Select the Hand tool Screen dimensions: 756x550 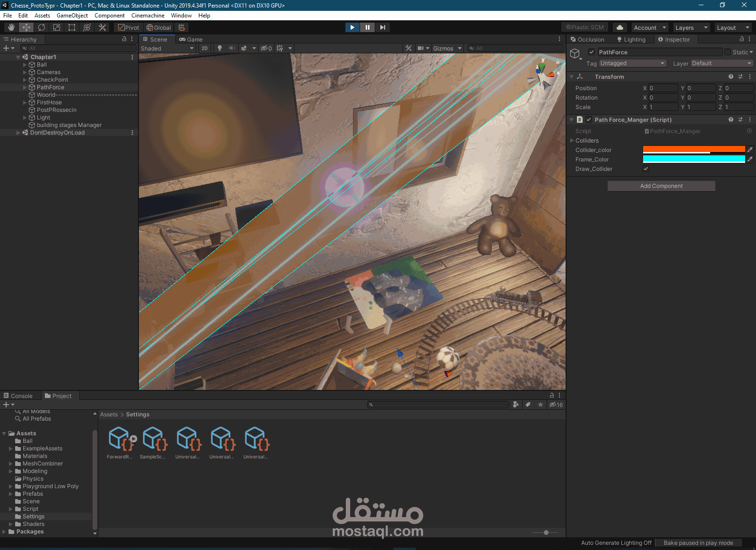point(11,27)
